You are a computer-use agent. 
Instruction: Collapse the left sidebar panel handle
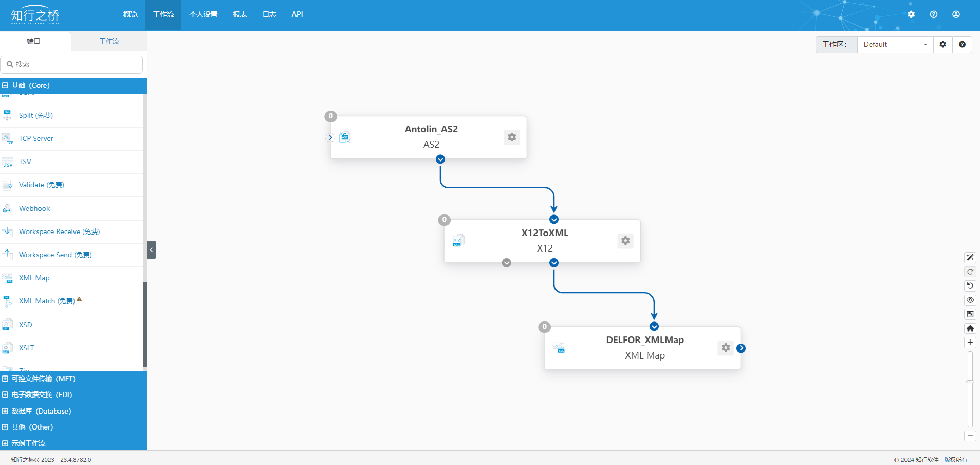(152, 249)
